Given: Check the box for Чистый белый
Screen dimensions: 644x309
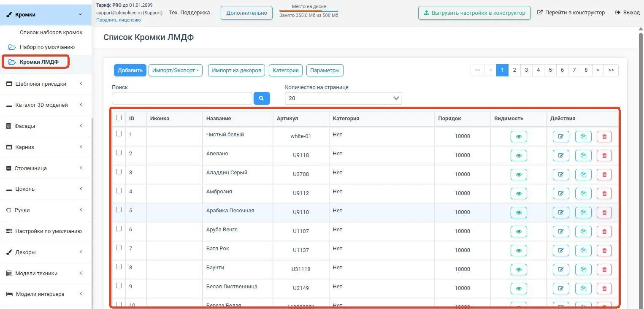Looking at the screenshot, I should [119, 133].
